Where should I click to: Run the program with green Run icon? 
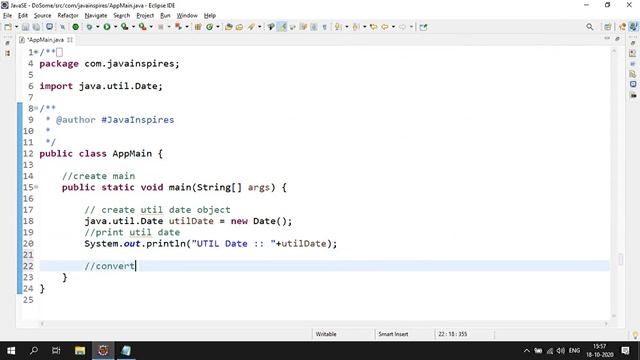coord(107,27)
